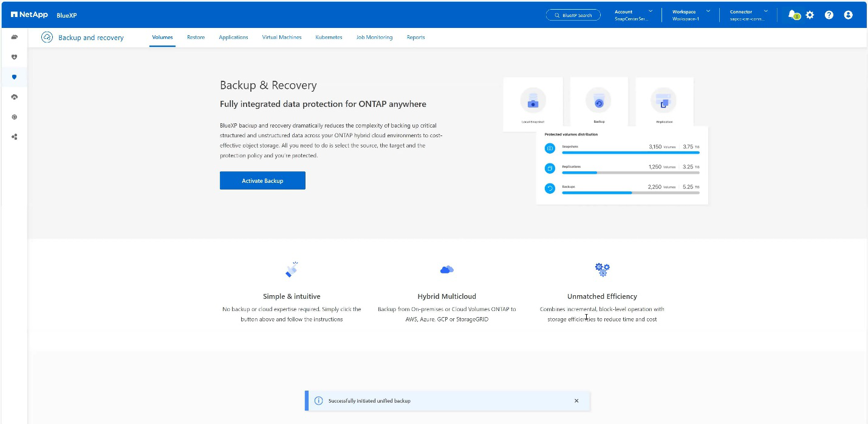Viewport: 868px width, 424px height.
Task: Click the 5.25 TiB value
Action: coord(691,186)
